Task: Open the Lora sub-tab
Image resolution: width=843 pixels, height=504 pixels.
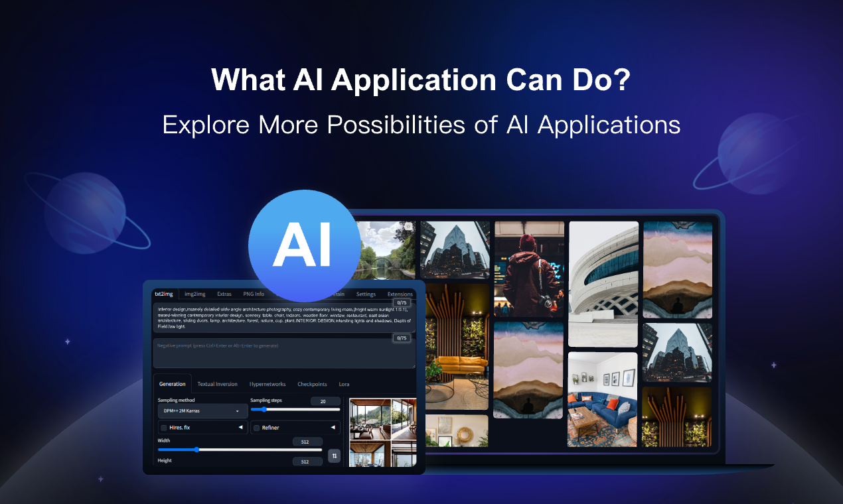Action: tap(344, 384)
